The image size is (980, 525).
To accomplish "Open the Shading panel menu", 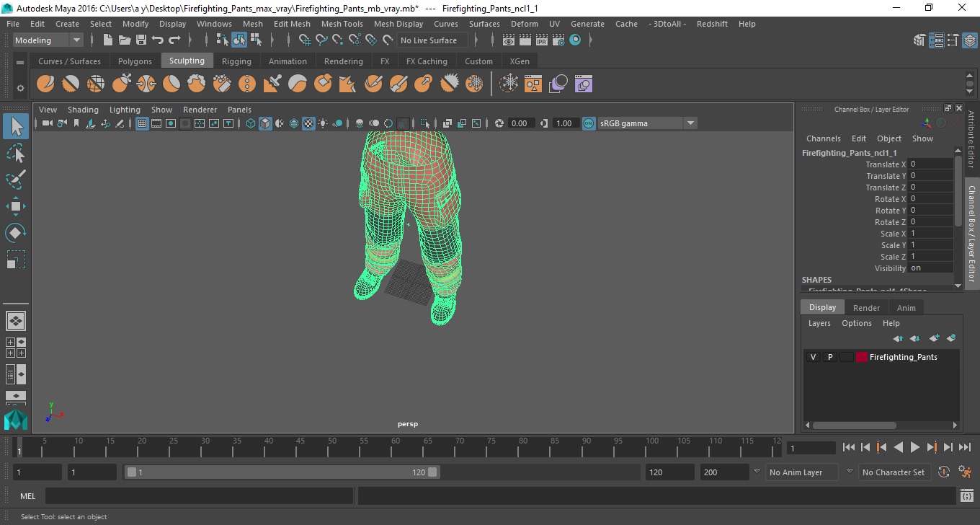I will 83,110.
